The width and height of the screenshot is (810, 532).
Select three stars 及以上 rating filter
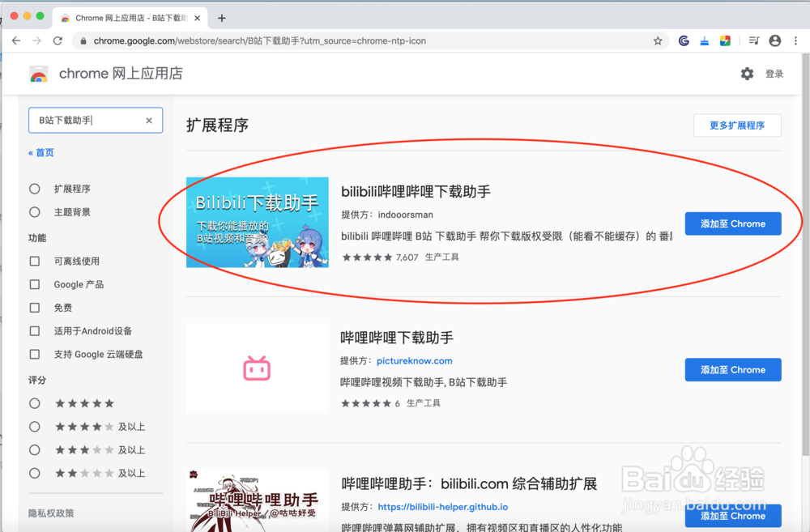pos(35,450)
